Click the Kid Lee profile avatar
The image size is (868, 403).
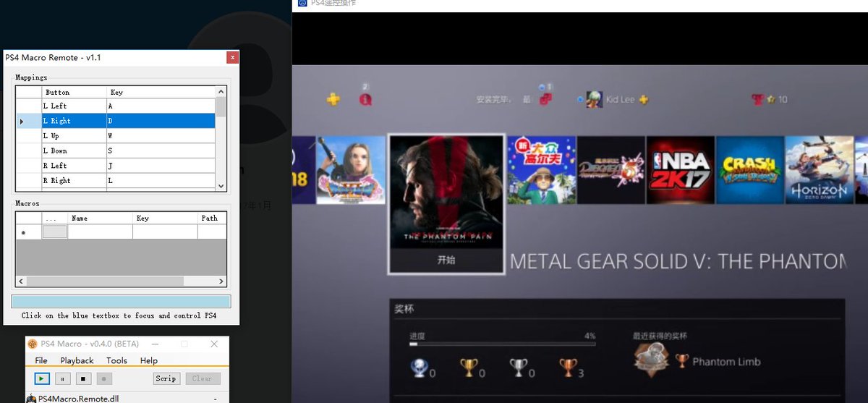point(594,100)
